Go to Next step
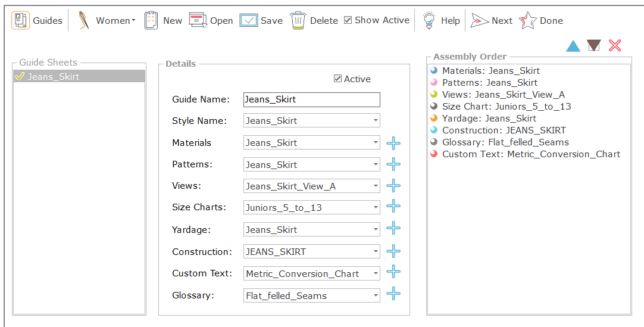The width and height of the screenshot is (644, 327). point(491,20)
